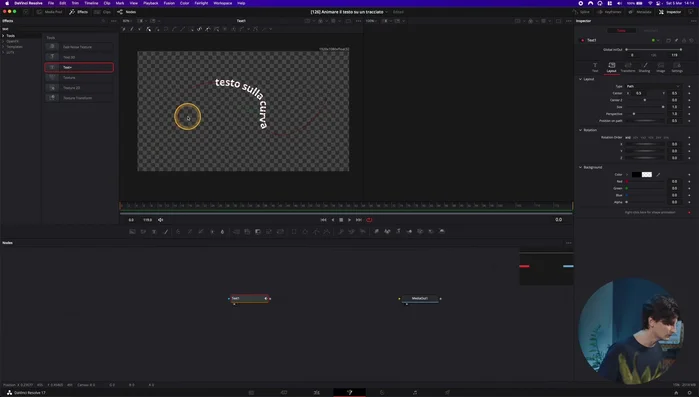Viewport: 699px width, 397px height.
Task: Click the Inspector options three-dots icon
Action: [x=693, y=21]
